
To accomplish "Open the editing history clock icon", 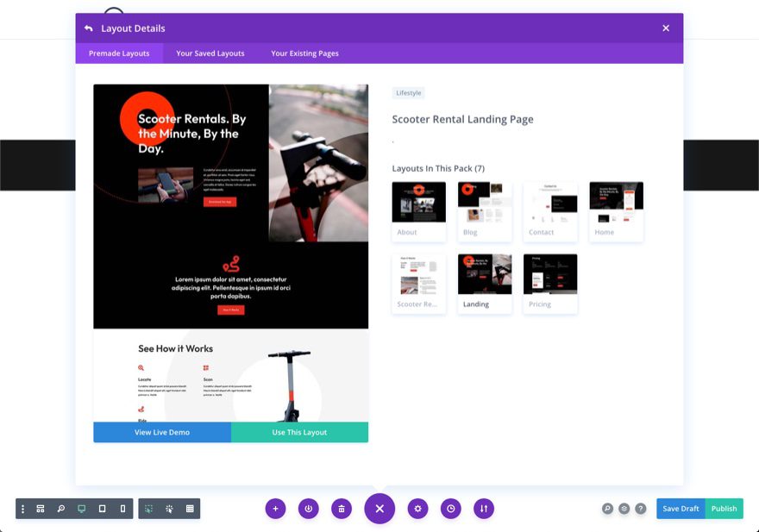I will 450,509.
